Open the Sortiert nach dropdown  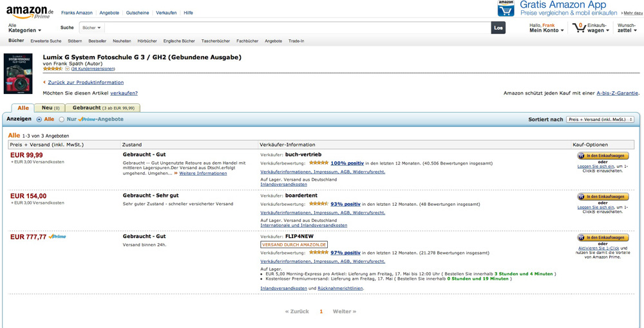600,120
